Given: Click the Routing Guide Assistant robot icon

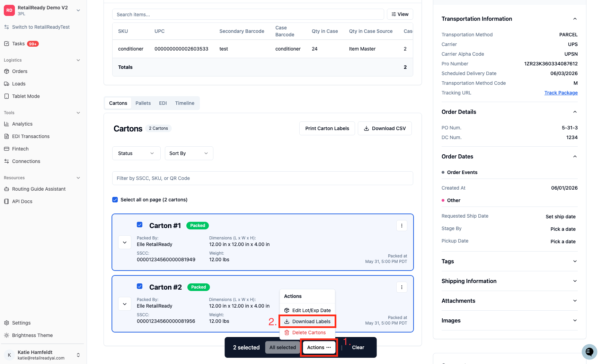Looking at the screenshot, I should (x=6, y=189).
